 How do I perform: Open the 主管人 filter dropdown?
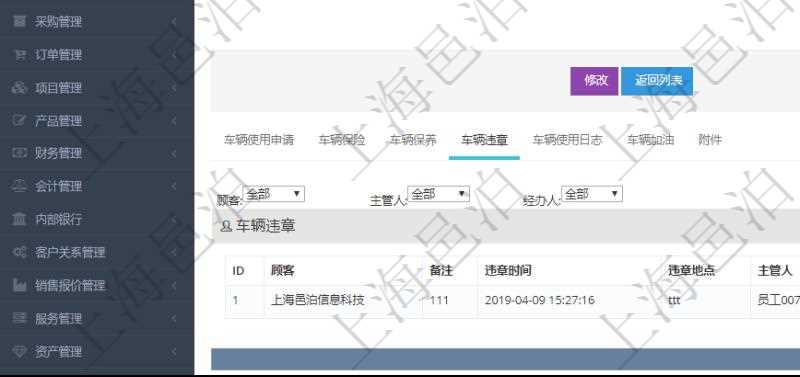438,194
